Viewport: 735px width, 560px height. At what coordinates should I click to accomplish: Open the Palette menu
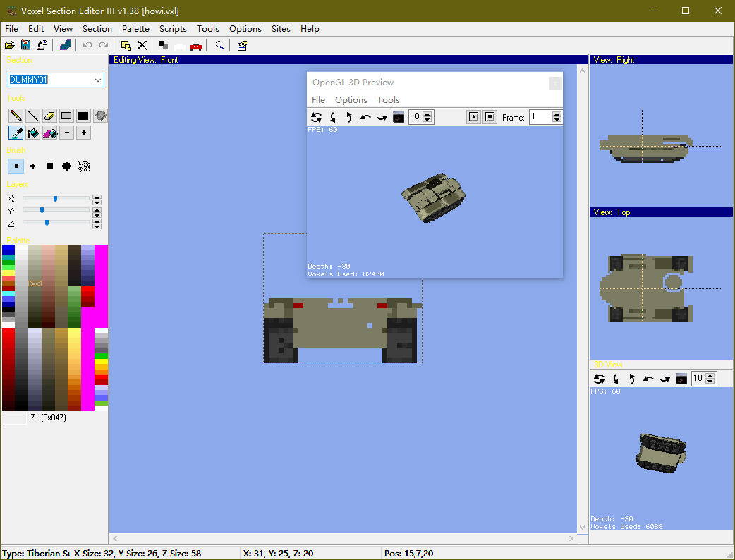point(135,29)
